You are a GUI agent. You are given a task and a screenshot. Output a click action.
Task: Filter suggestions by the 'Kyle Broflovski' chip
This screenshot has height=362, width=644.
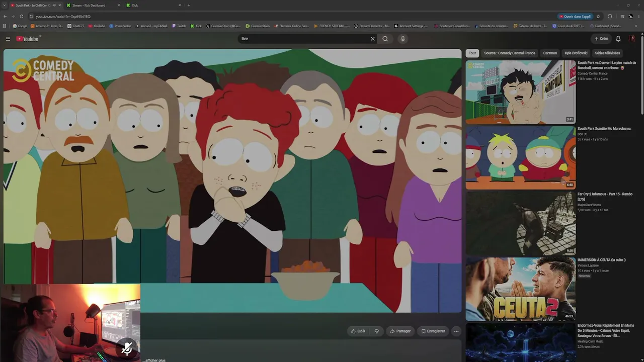(576, 53)
